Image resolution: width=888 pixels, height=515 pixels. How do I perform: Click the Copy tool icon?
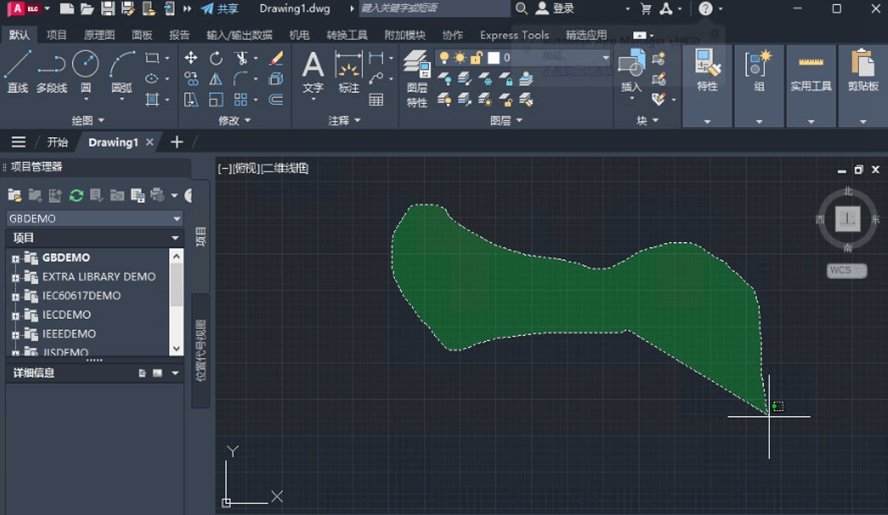click(191, 79)
